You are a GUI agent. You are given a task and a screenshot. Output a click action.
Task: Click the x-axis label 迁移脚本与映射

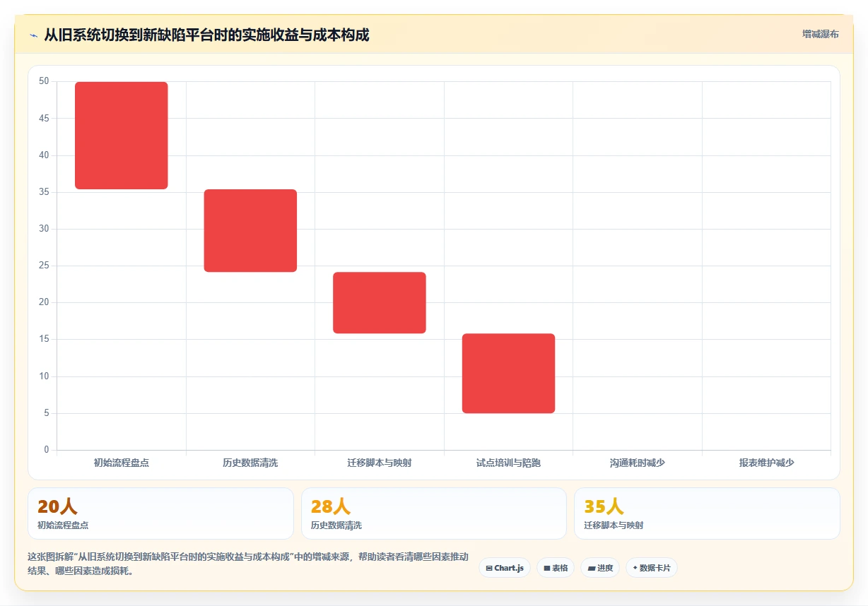click(380, 463)
